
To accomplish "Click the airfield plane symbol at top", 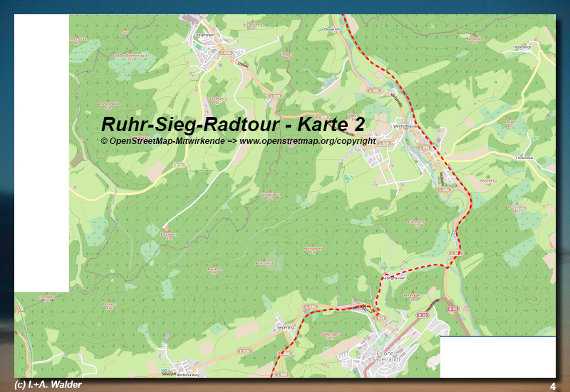I will [432, 26].
